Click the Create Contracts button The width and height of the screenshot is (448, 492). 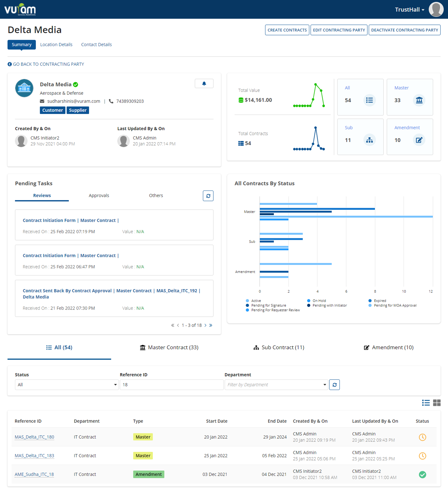[x=287, y=30]
